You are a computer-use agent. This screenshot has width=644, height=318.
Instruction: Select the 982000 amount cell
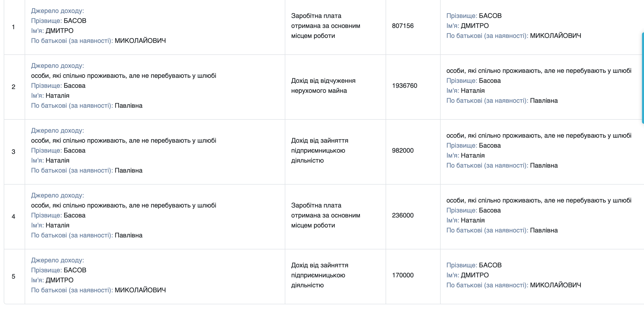(403, 150)
